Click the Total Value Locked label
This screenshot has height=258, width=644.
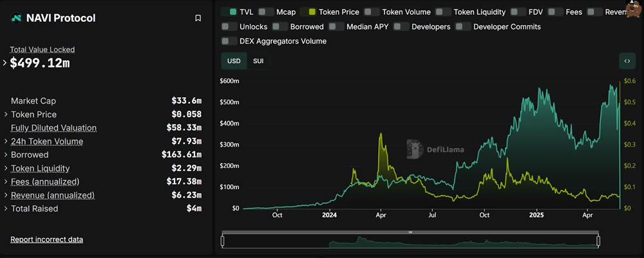[x=43, y=50]
